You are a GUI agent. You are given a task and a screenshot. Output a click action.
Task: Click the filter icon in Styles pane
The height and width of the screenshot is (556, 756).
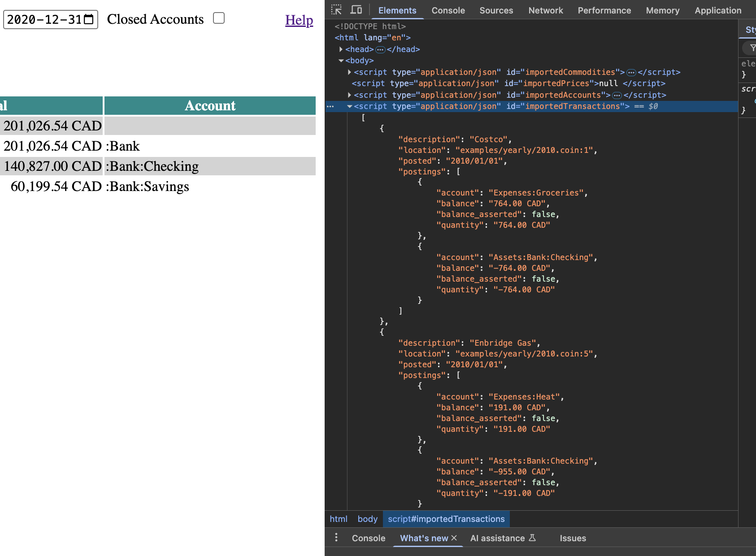tap(752, 48)
